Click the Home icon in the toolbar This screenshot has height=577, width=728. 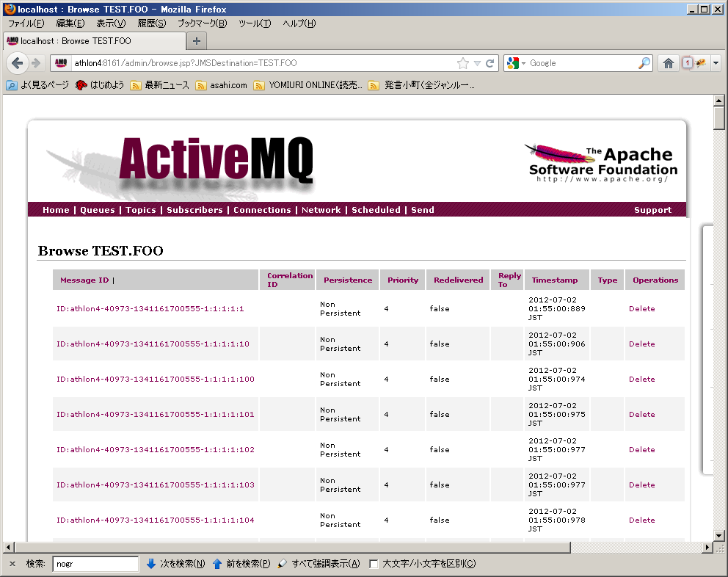[668, 63]
